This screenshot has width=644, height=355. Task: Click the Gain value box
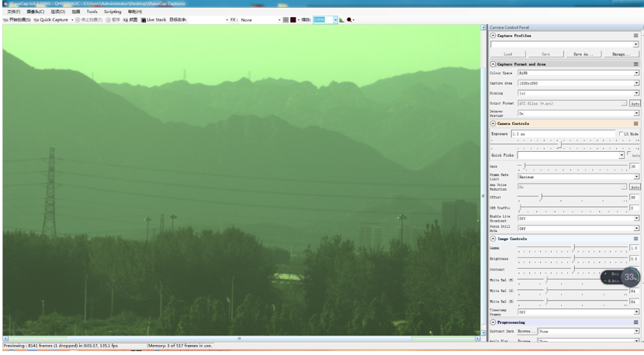pos(634,166)
